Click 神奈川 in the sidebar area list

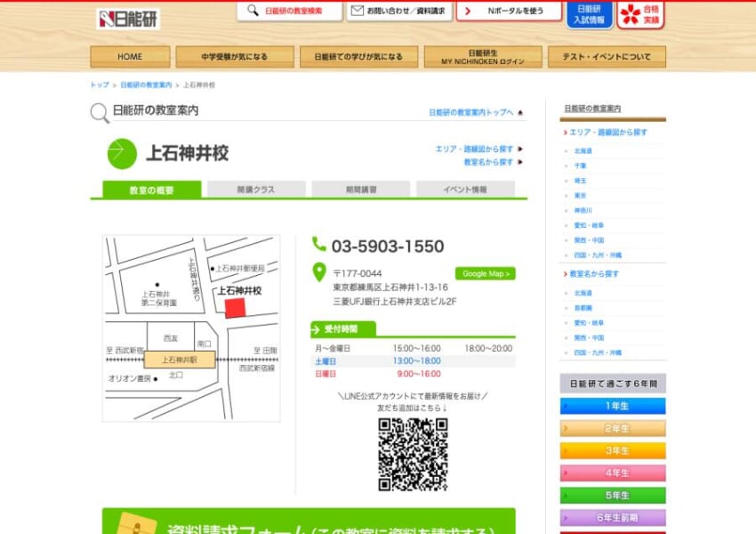tap(583, 211)
